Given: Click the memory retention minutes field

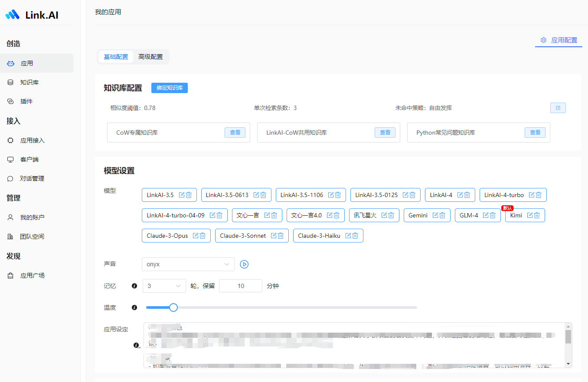Looking at the screenshot, I should pos(241,286).
